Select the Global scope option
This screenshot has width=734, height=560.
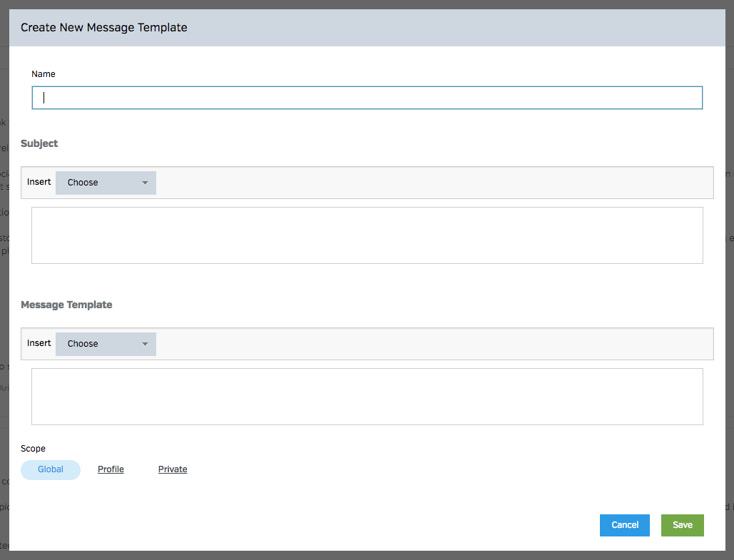pos(51,469)
